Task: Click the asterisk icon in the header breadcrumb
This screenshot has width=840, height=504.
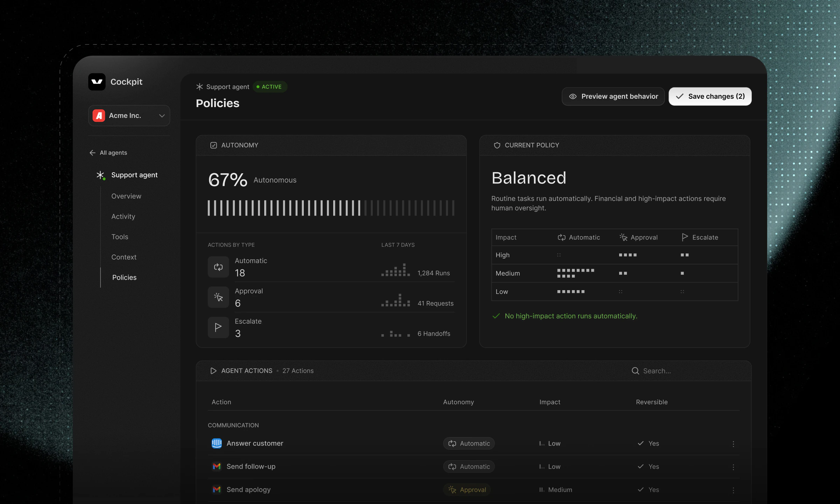Action: click(199, 86)
